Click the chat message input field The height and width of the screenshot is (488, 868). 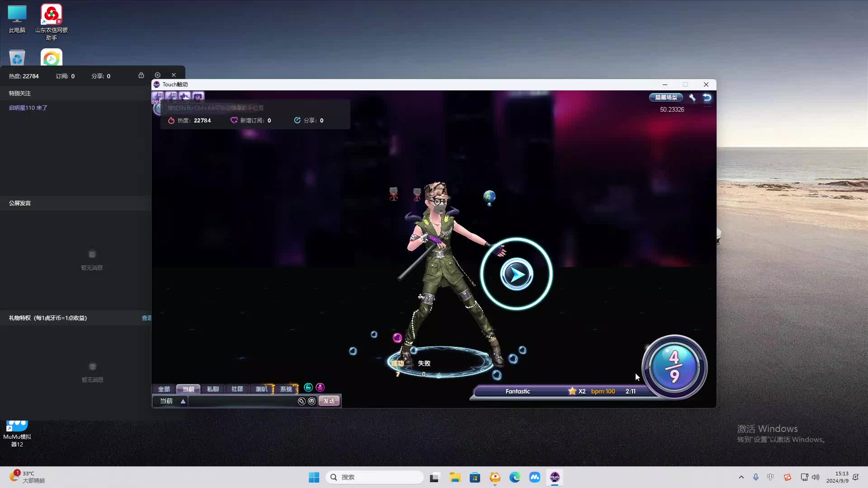(x=242, y=401)
